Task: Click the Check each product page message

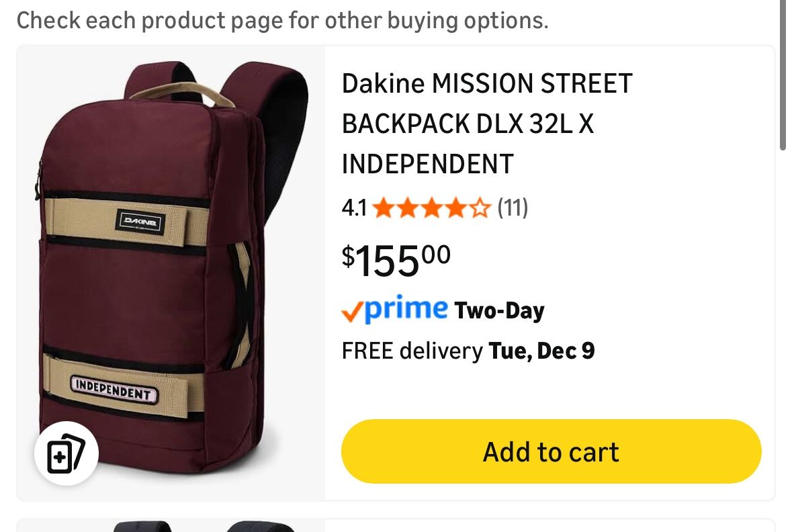Action: (283, 20)
